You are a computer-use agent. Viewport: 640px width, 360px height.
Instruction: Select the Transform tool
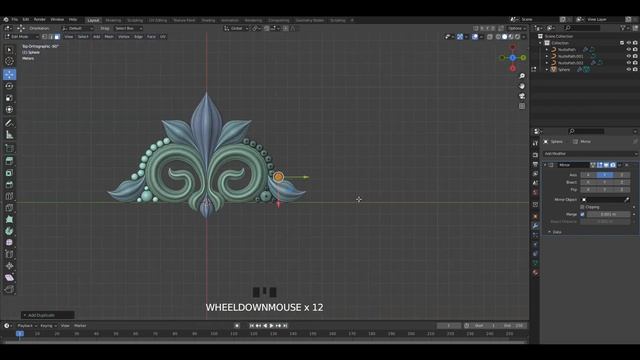pos(9,109)
